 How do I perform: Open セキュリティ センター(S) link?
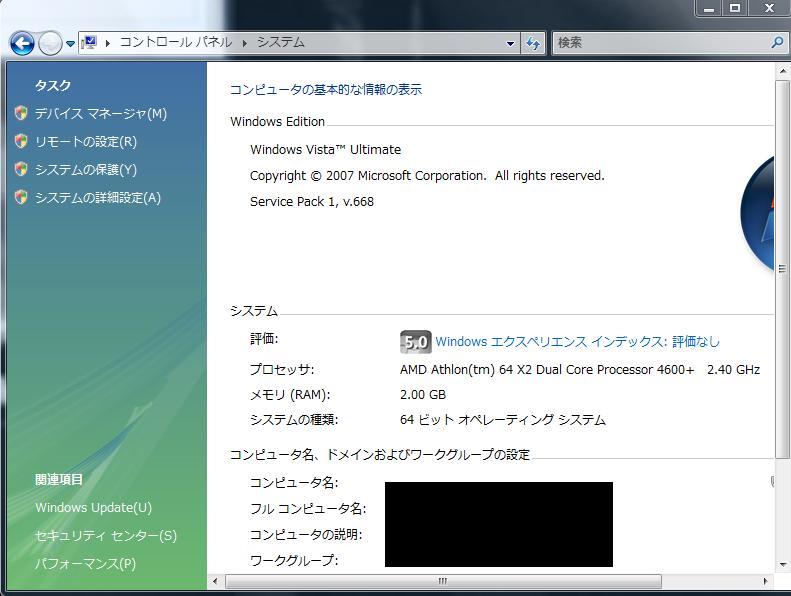106,535
